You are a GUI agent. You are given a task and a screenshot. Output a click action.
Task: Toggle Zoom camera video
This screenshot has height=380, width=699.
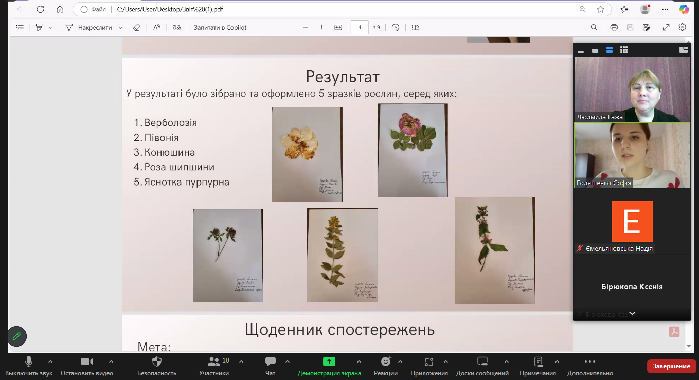(87, 366)
